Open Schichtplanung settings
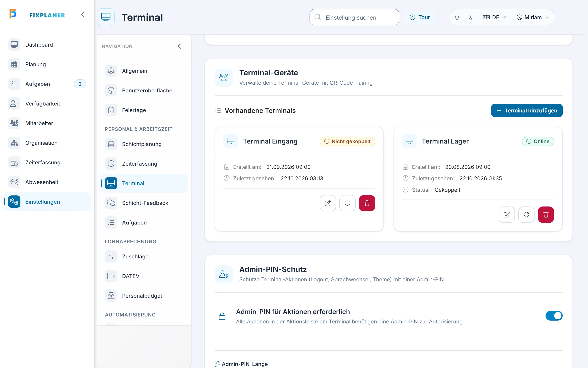 (144, 144)
